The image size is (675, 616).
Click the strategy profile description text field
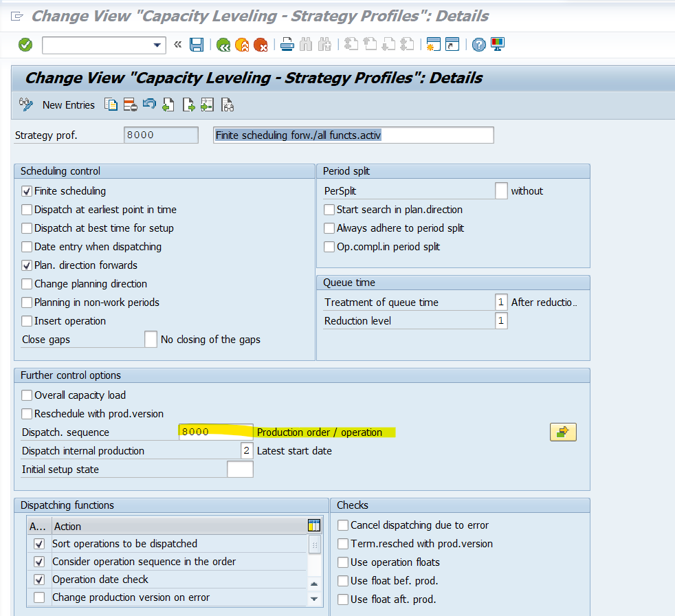point(353,135)
